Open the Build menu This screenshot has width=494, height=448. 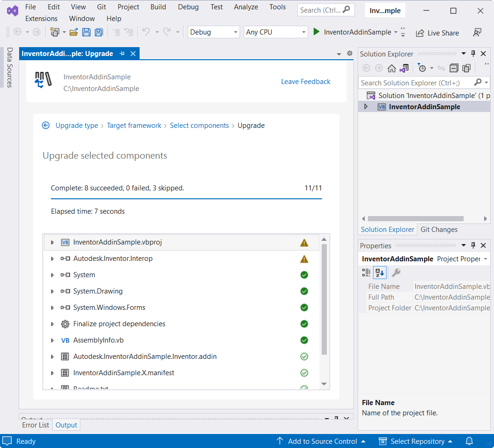(x=158, y=7)
